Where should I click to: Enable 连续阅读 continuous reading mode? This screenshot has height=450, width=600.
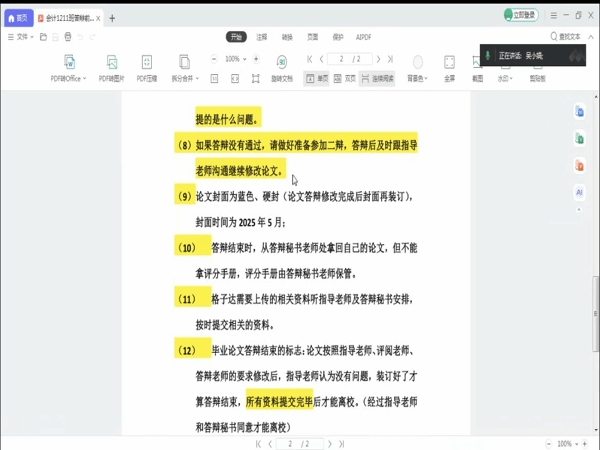point(377,78)
